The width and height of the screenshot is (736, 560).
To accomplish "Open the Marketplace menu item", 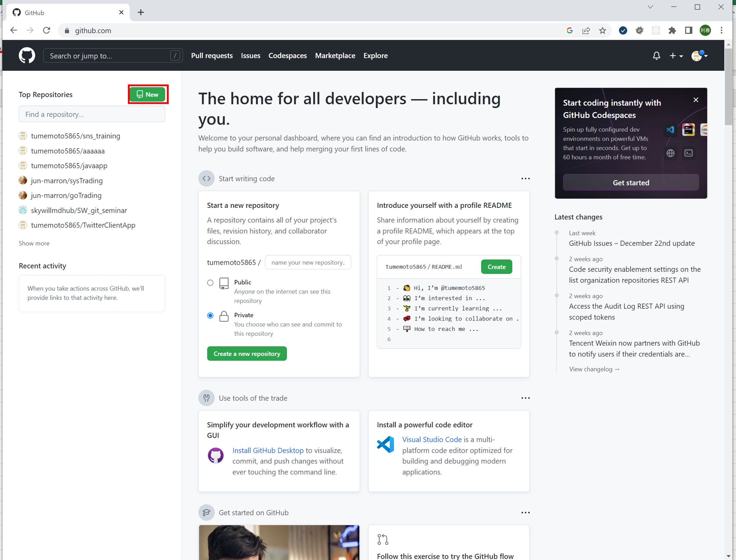I will 335,55.
